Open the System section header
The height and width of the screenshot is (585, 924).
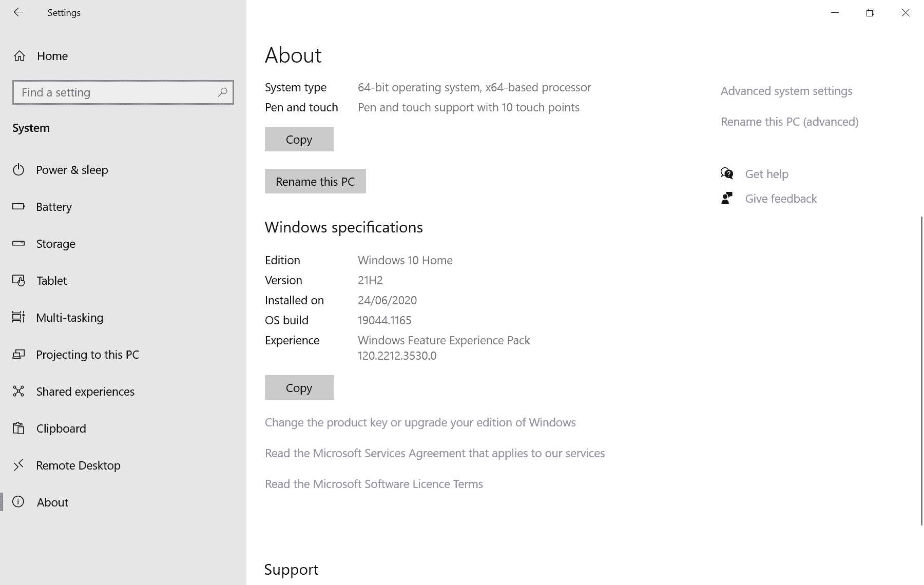tap(31, 128)
